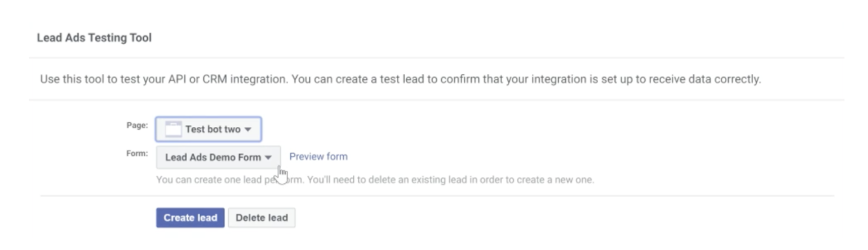Viewport: 868px width, 250px height.
Task: Click the word 'Create' on the blue button
Action: (178, 218)
